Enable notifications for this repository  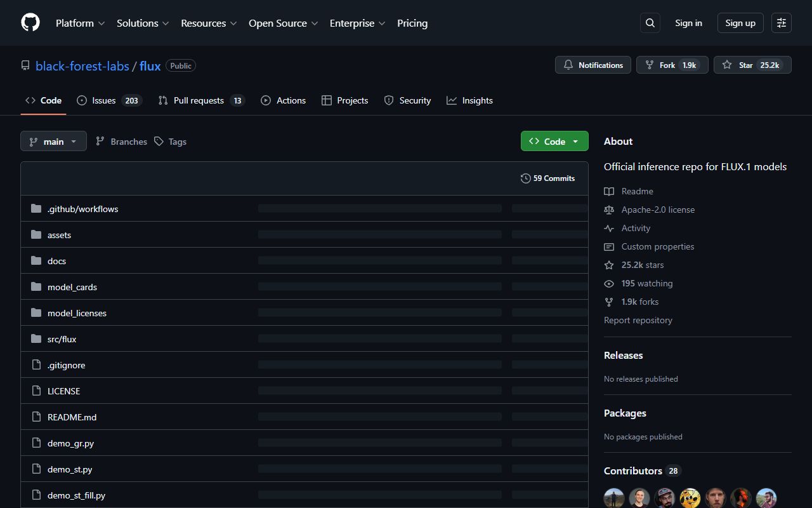tap(593, 65)
